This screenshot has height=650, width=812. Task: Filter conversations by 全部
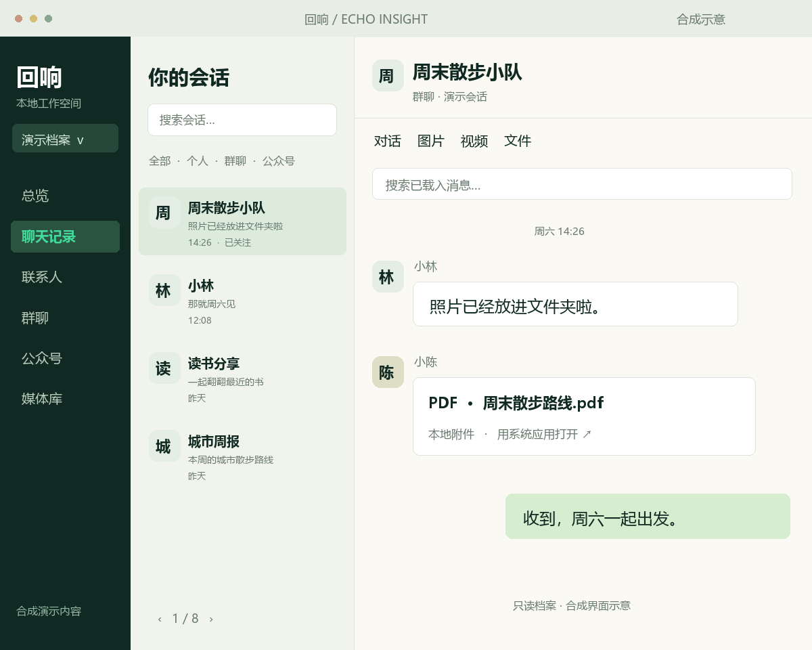(160, 161)
